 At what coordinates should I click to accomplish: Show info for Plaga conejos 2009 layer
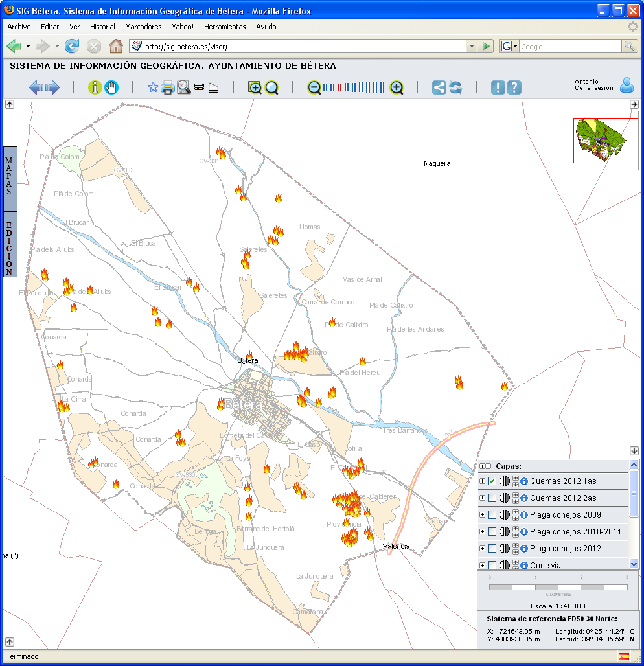(524, 515)
